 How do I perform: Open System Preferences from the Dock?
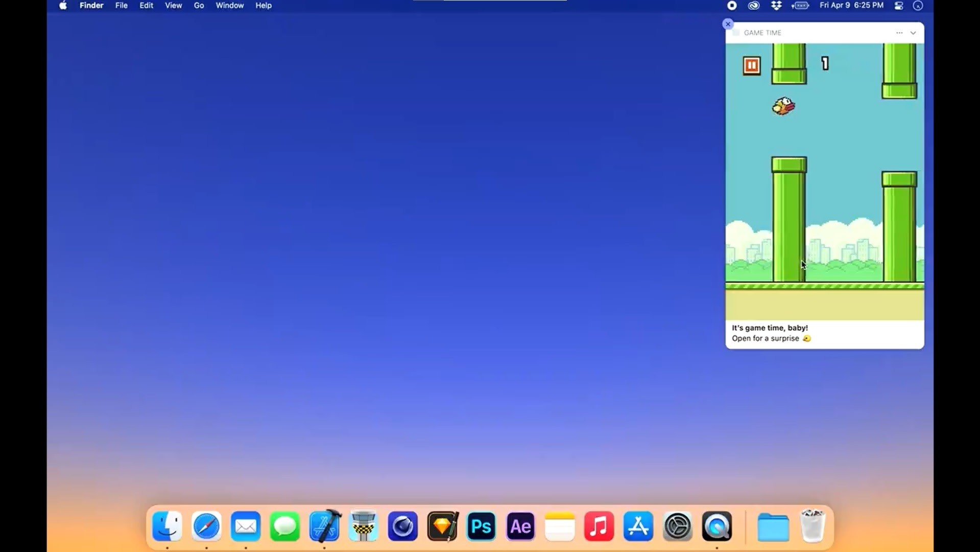677,526
